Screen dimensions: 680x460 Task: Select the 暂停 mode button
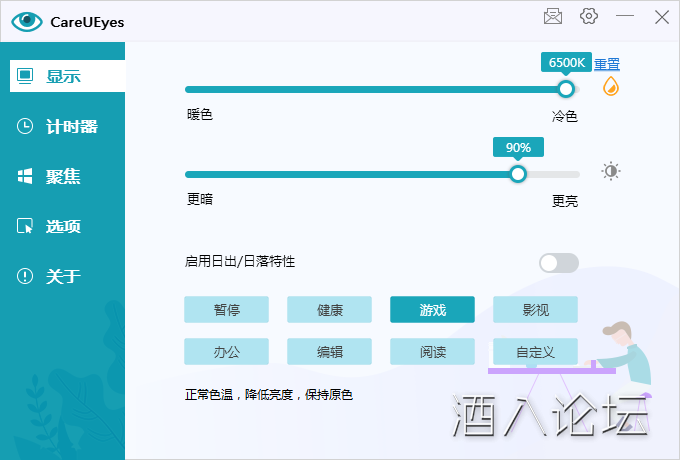[x=226, y=309]
